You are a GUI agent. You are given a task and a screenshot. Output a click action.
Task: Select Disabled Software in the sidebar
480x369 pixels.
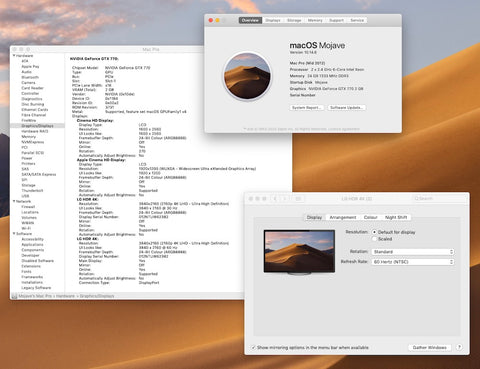point(38,261)
